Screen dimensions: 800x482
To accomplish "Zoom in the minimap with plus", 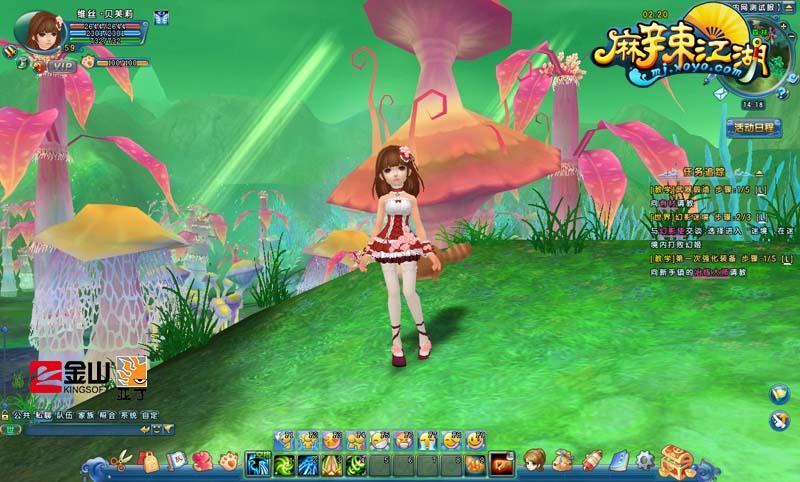I will click(x=784, y=26).
